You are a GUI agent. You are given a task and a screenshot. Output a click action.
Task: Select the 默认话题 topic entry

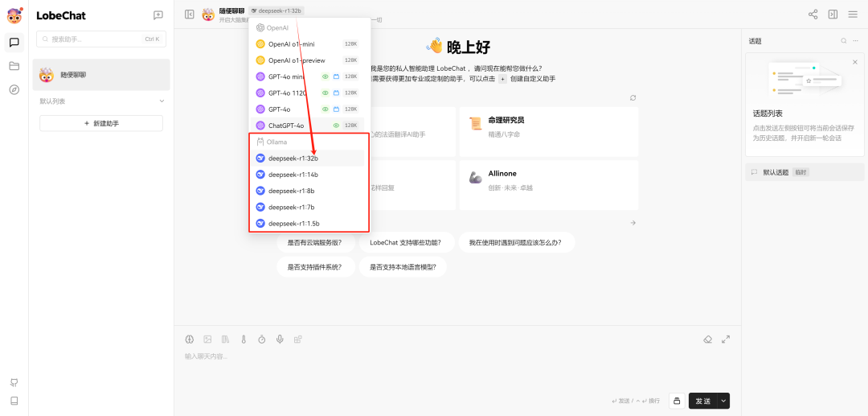(x=805, y=172)
